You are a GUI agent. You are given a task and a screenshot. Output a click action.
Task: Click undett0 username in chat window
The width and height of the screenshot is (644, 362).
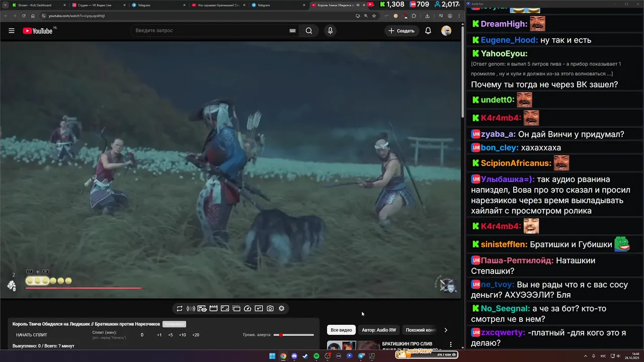tap(498, 100)
